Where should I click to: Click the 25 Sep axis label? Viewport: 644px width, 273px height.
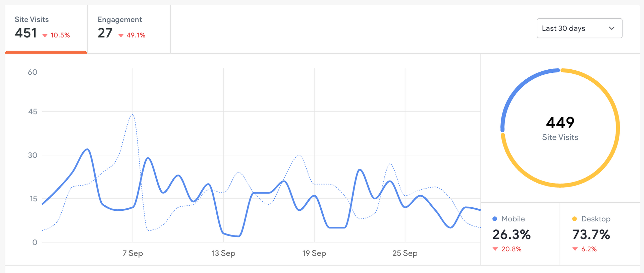[x=405, y=253]
